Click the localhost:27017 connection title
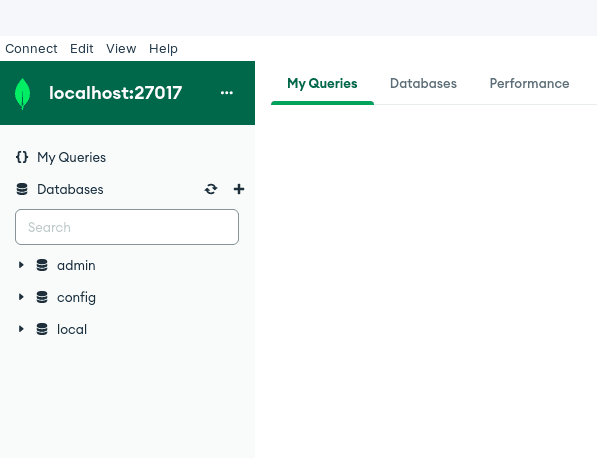Viewport: 597px width, 458px height. pyautogui.click(x=115, y=93)
